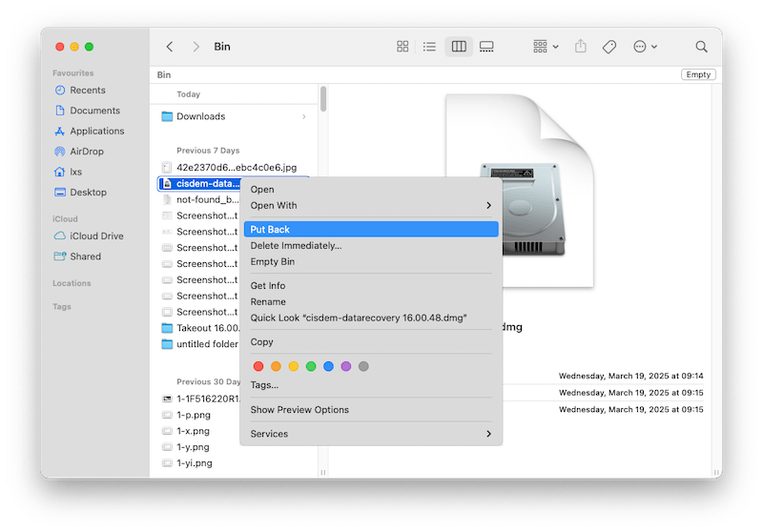Click the Search magnifier icon
Viewport: 763px width, 532px height.
point(701,47)
